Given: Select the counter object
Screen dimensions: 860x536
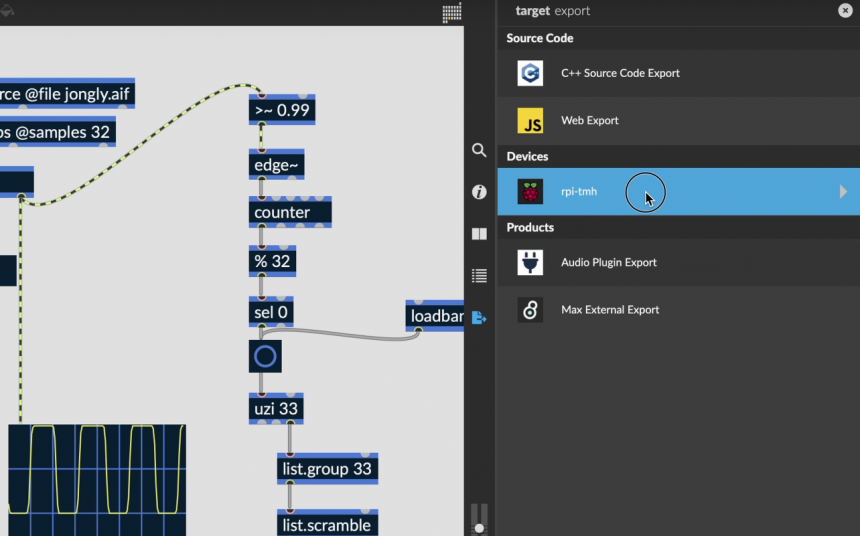Looking at the screenshot, I should (x=290, y=212).
